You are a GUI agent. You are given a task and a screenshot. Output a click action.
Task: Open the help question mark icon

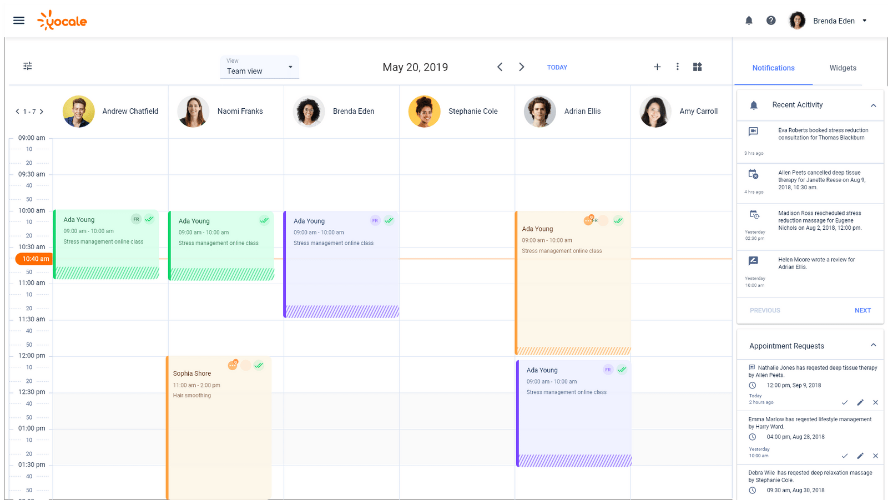[771, 20]
